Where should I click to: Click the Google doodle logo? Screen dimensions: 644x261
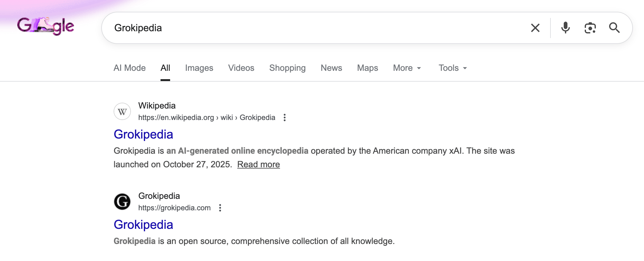click(46, 26)
